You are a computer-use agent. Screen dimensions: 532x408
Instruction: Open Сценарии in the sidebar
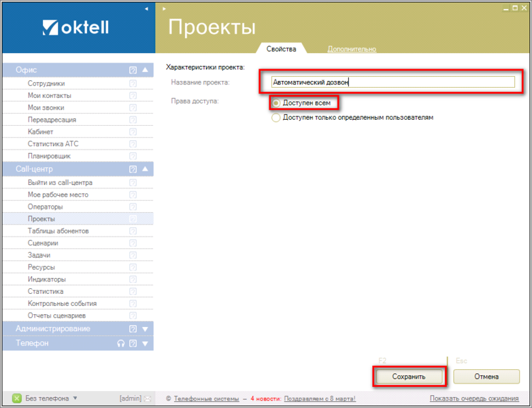coord(43,243)
